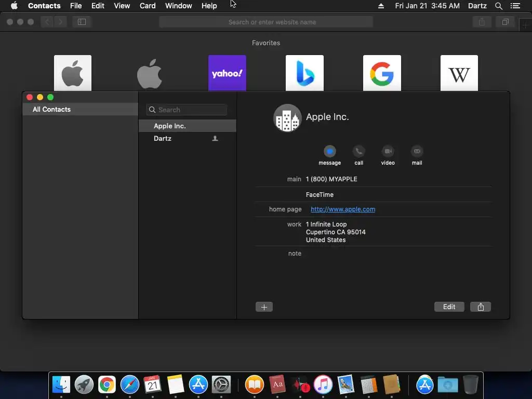This screenshot has height=399, width=532.
Task: Show Safari tab overview button
Action: (505, 22)
